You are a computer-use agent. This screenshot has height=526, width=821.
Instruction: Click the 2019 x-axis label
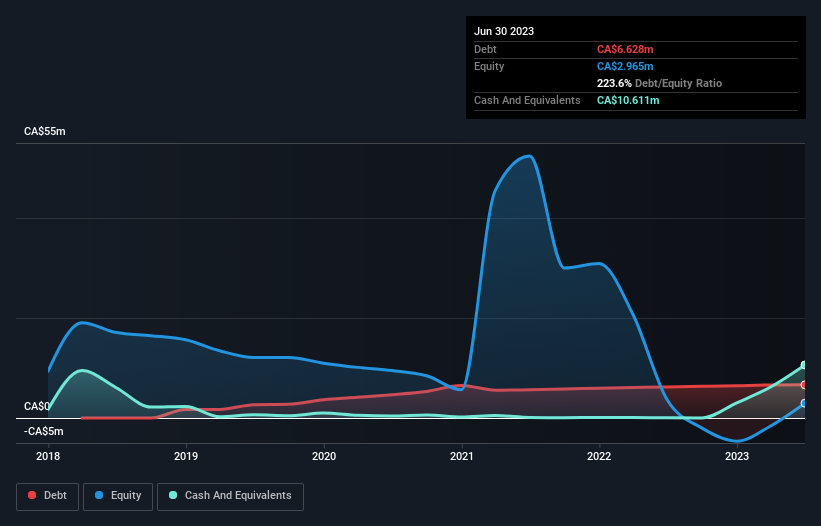coord(186,456)
